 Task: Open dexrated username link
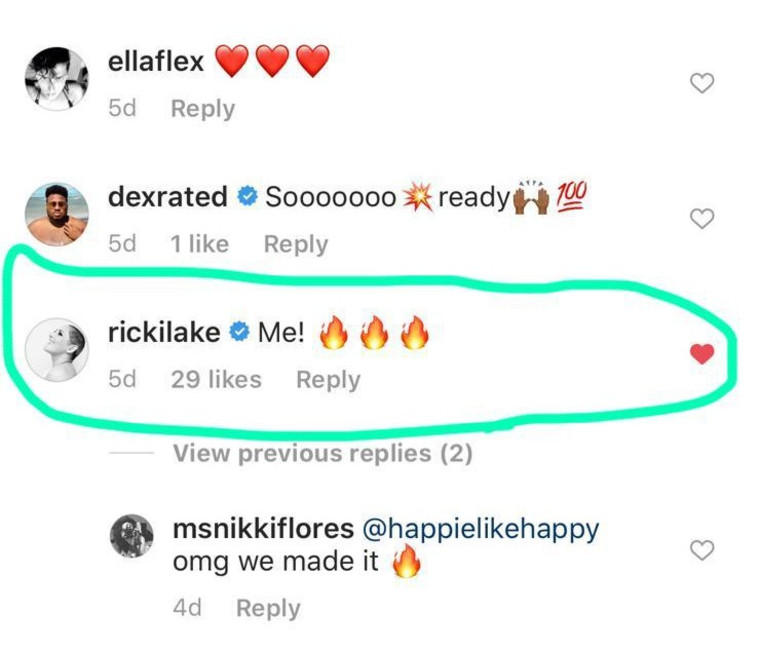(x=167, y=197)
